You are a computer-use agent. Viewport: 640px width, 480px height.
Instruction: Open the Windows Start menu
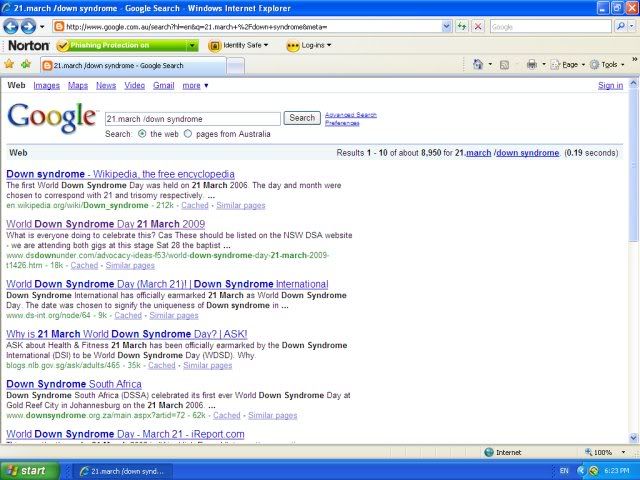tap(29, 471)
